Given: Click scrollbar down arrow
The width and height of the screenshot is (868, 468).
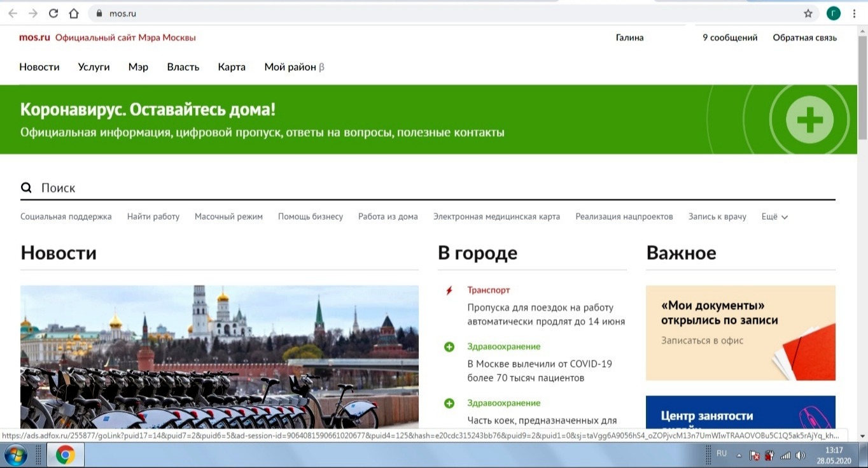Looking at the screenshot, I should tap(863, 436).
